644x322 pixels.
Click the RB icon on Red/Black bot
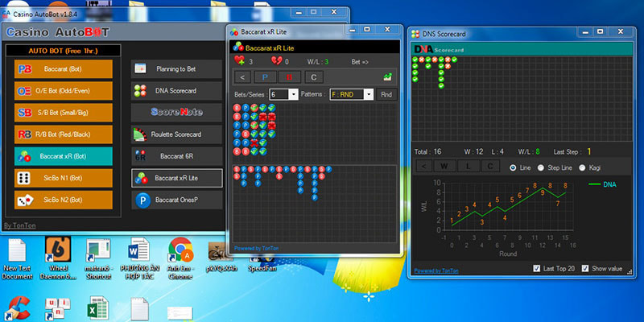[25, 134]
